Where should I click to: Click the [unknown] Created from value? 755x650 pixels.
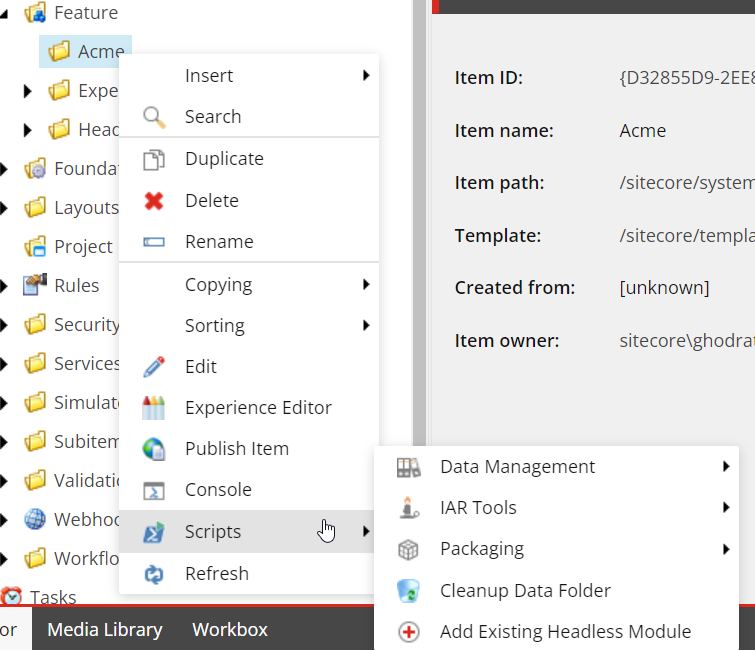(x=664, y=287)
